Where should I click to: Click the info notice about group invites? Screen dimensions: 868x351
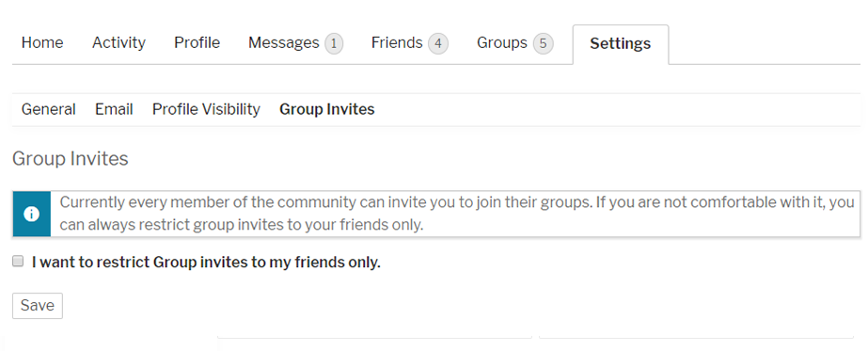point(436,215)
